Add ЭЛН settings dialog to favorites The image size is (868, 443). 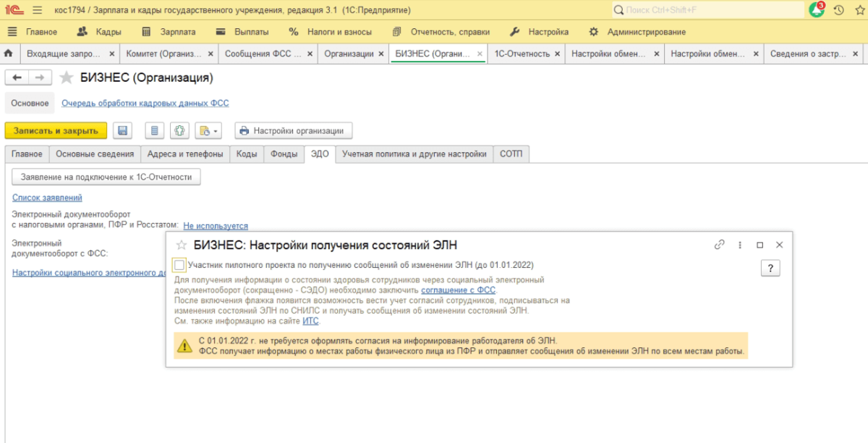point(182,245)
